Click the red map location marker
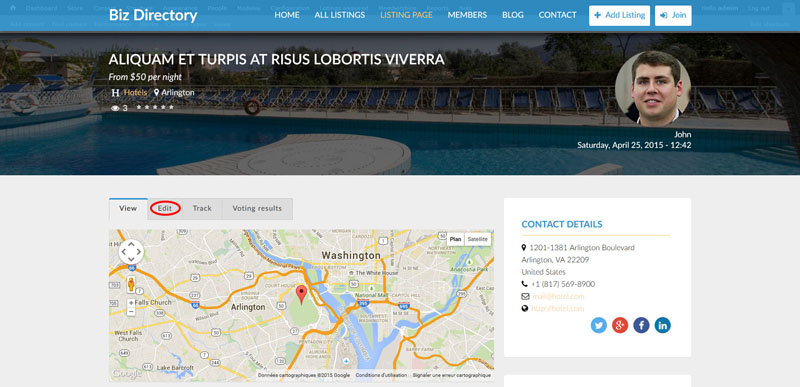The width and height of the screenshot is (800, 387). (x=302, y=294)
